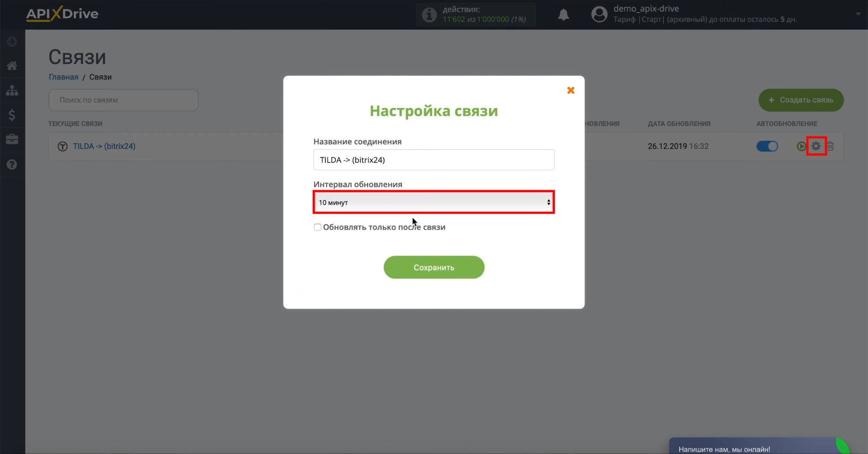
Task: Delete TILDA connection with trash icon
Action: [830, 146]
